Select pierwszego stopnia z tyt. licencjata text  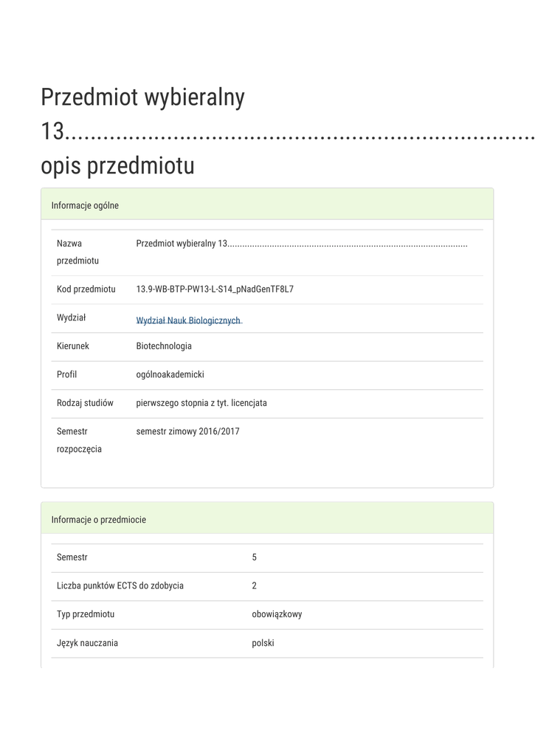pos(201,403)
